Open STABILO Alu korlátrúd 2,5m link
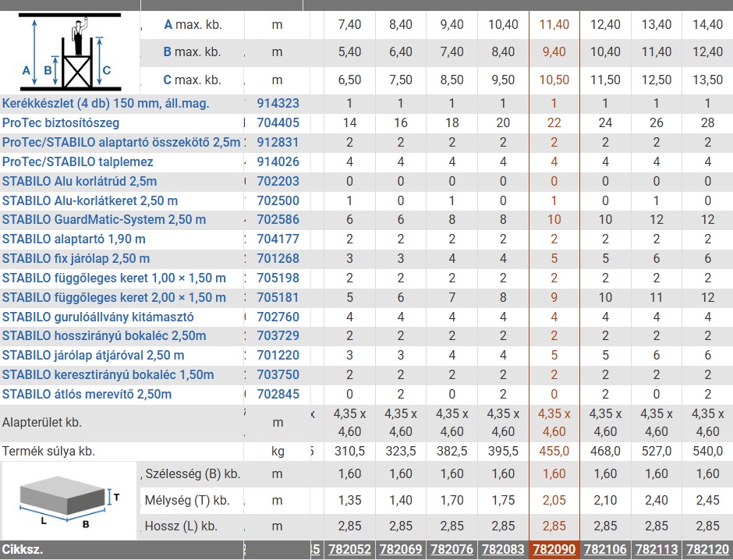The width and height of the screenshot is (733, 560). (x=80, y=182)
